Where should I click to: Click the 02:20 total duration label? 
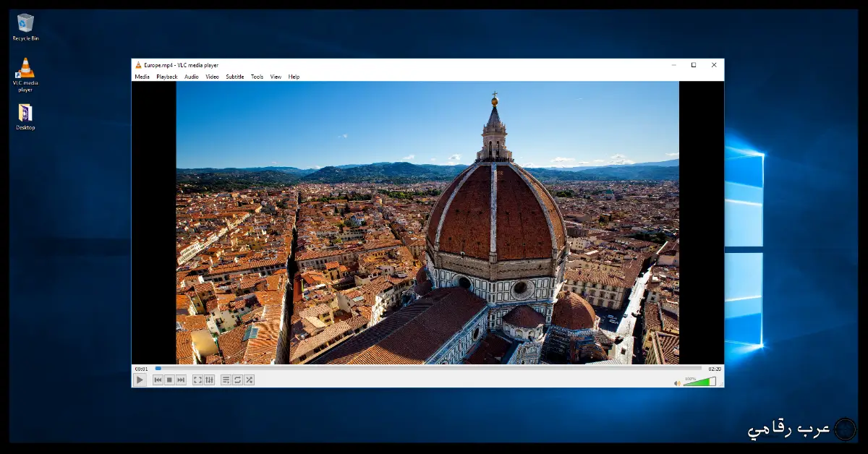714,369
